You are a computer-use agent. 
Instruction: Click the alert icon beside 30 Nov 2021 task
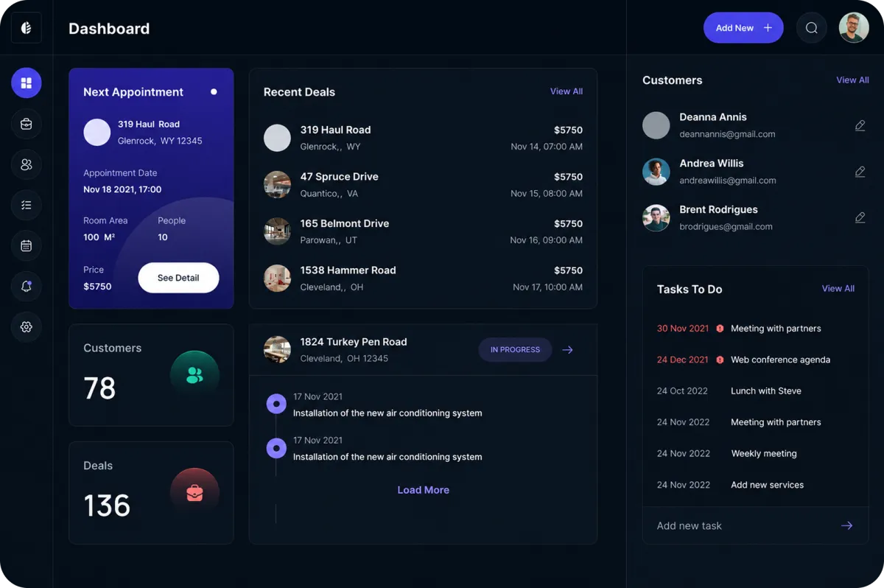point(720,329)
